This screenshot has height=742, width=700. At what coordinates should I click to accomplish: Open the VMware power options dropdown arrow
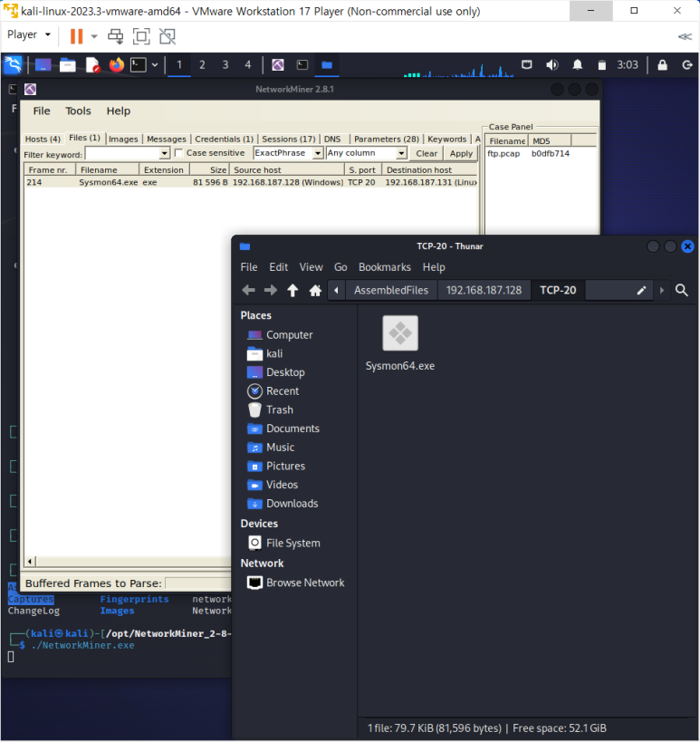(94, 36)
